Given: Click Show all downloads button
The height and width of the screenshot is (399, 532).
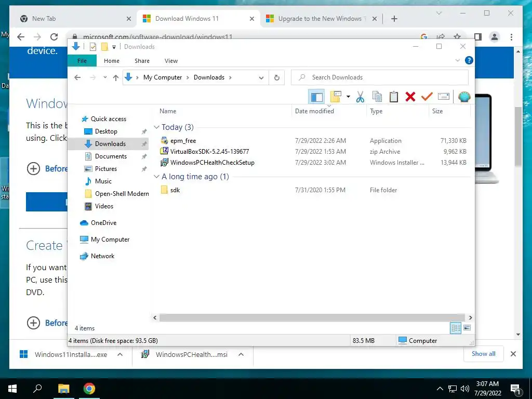Looking at the screenshot, I should pos(483,354).
